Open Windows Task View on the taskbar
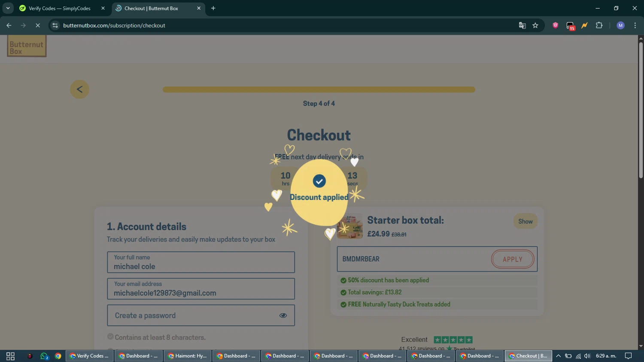Image resolution: width=644 pixels, height=362 pixels. coord(10,356)
